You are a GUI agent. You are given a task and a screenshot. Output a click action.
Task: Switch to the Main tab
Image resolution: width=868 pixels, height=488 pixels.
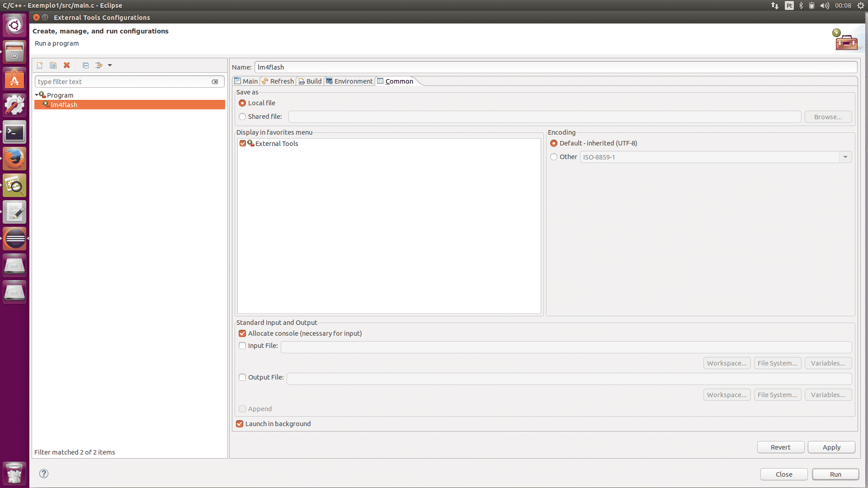click(x=246, y=81)
